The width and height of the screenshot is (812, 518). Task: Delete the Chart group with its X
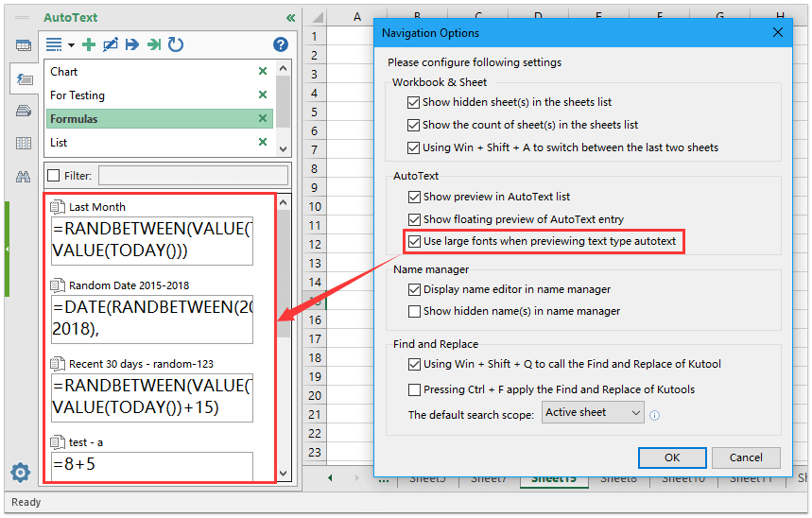click(263, 72)
